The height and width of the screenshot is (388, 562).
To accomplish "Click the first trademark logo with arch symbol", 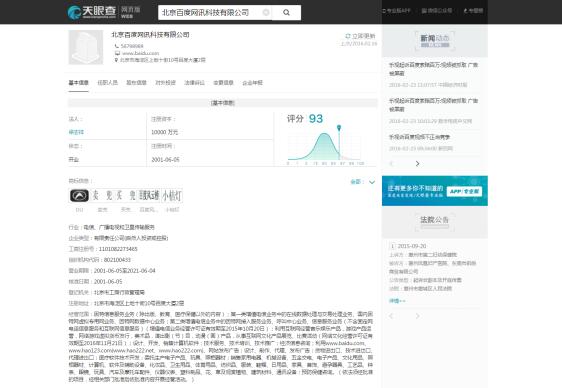I will pos(79,196).
